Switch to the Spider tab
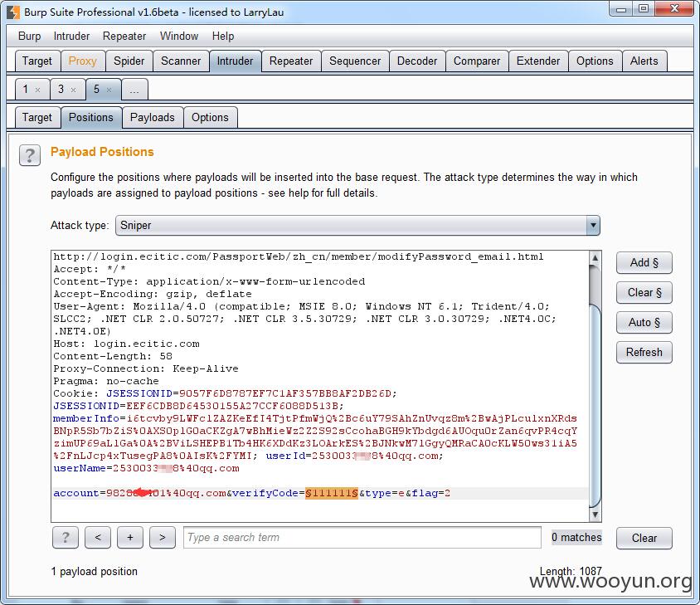 129,61
